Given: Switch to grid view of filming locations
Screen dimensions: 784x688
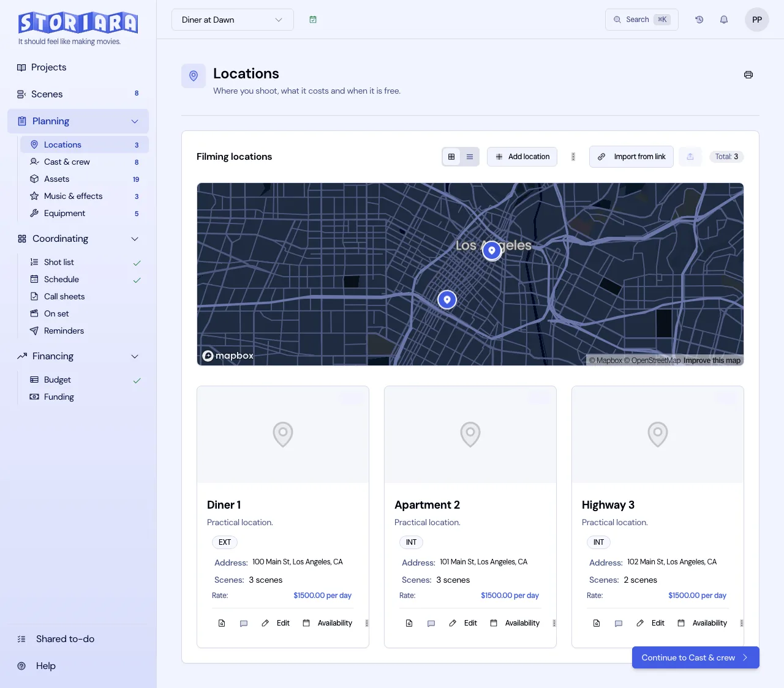Looking at the screenshot, I should 451,157.
